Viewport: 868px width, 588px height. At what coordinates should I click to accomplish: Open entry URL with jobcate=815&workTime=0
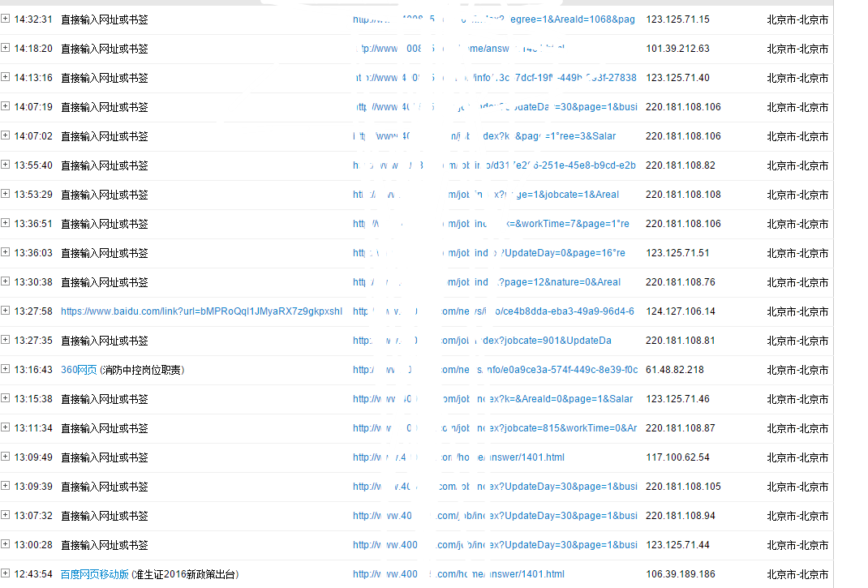tap(495, 428)
